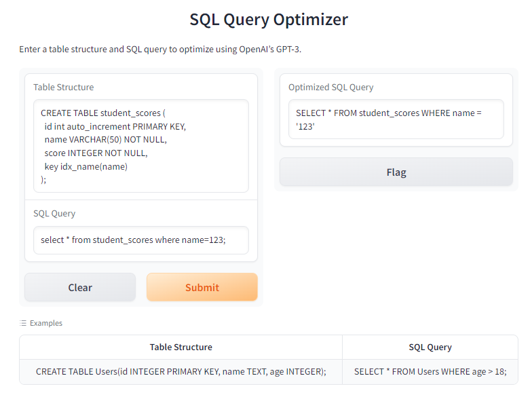
Task: Click the description text mentioning OpenAI's GPT-3
Action: (x=160, y=50)
